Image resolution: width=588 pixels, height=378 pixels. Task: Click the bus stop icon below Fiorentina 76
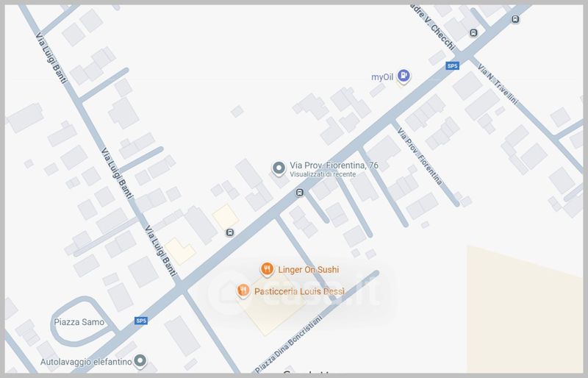(x=300, y=193)
